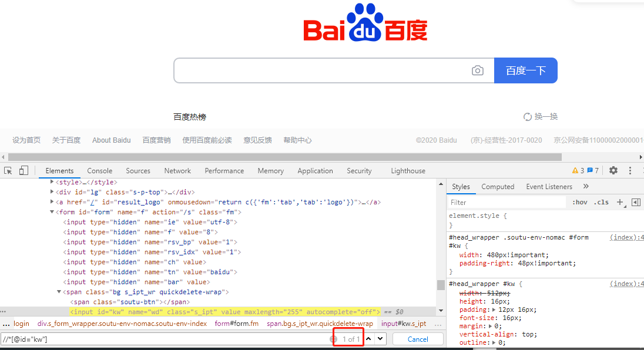644x350 pixels.
Task: Open the 使用百度前必读 footer link
Action: pyautogui.click(x=207, y=140)
